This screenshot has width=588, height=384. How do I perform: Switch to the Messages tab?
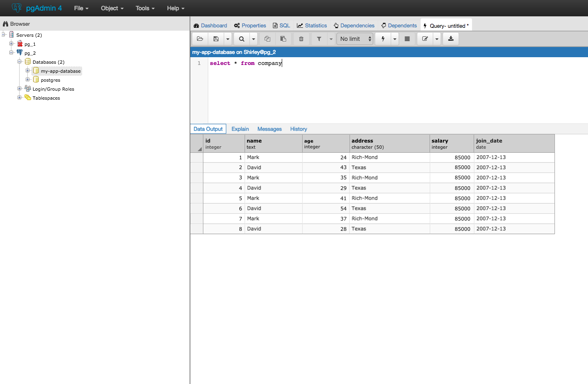pos(269,129)
